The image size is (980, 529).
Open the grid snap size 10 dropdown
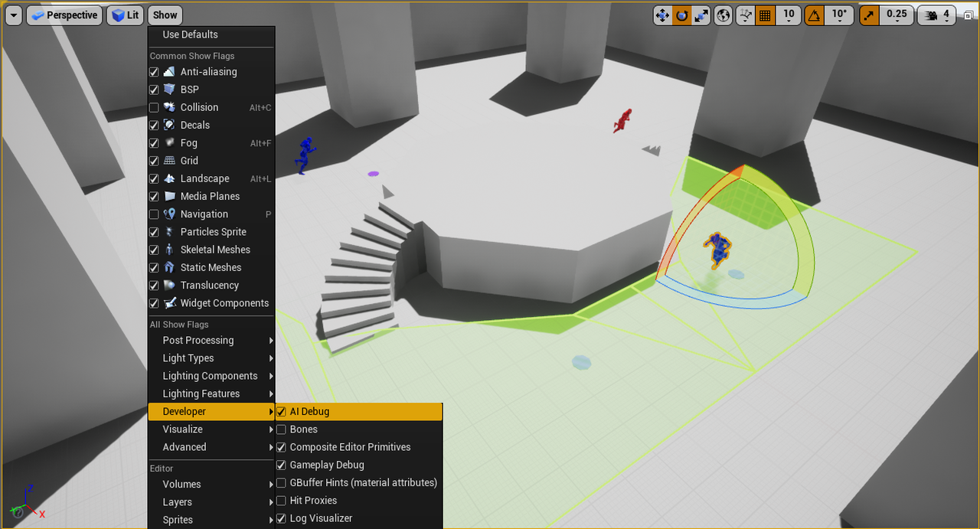789,15
